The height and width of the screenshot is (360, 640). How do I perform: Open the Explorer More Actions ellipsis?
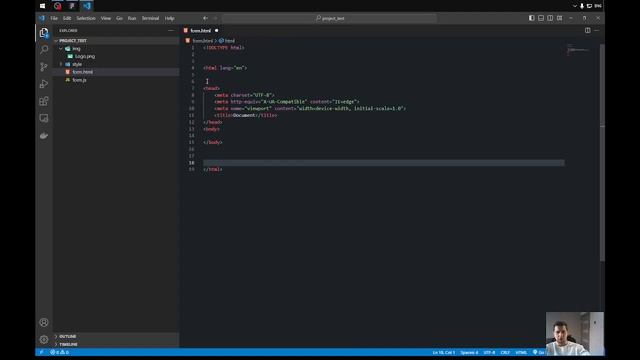[x=171, y=31]
